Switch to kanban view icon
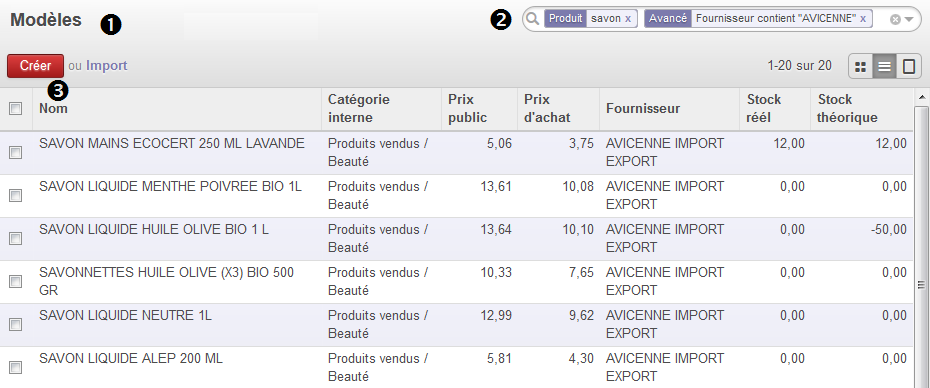Viewport: 930px width, 388px height. point(861,66)
